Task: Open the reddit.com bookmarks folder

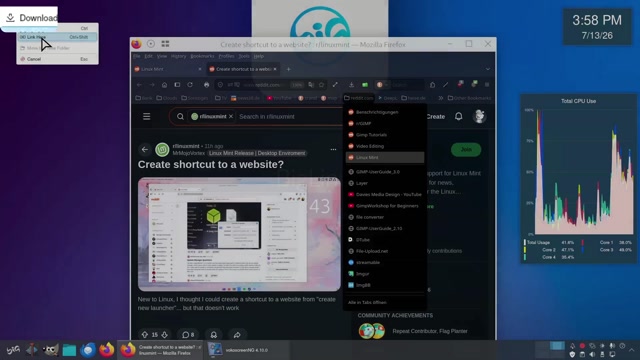Action: tap(359, 98)
